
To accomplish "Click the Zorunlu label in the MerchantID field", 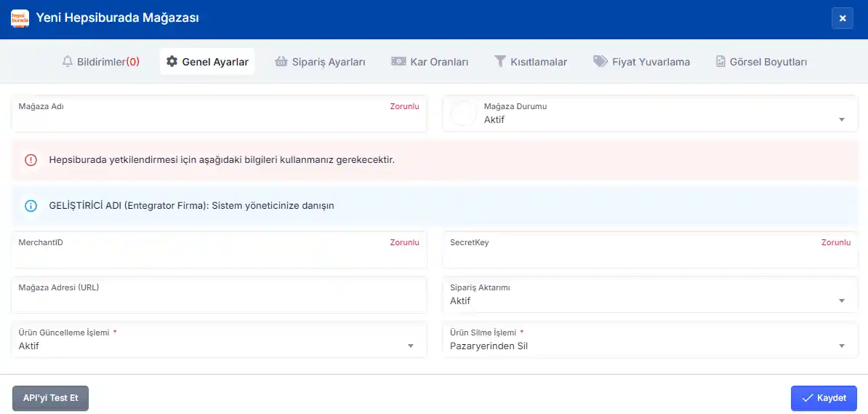I will coord(405,243).
